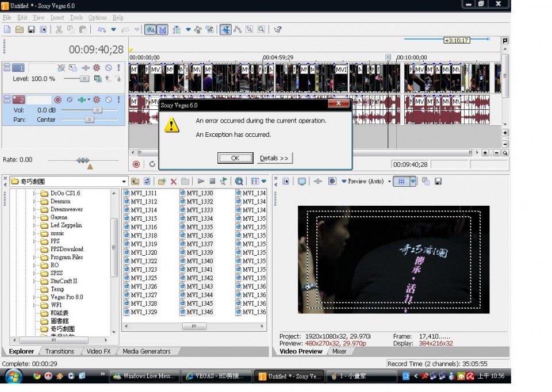Save snapshot to file in preview
552x392 pixels.
438,181
